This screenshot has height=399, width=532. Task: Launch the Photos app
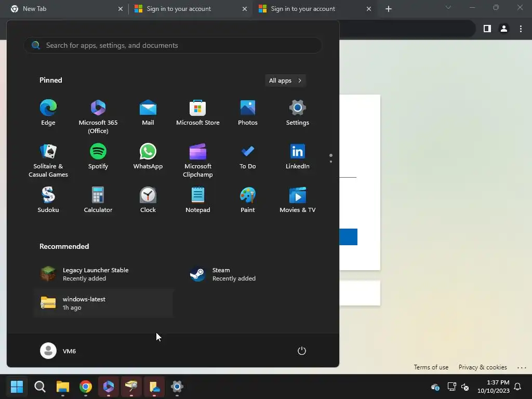click(248, 113)
